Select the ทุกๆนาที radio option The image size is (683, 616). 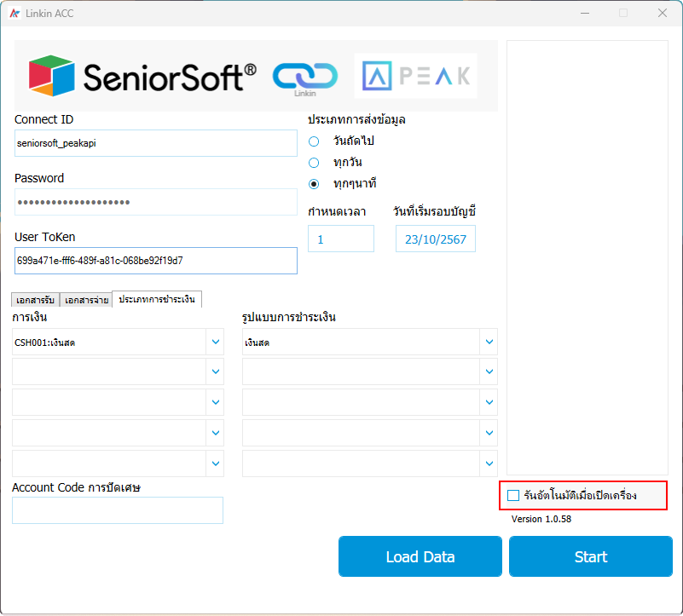click(314, 184)
